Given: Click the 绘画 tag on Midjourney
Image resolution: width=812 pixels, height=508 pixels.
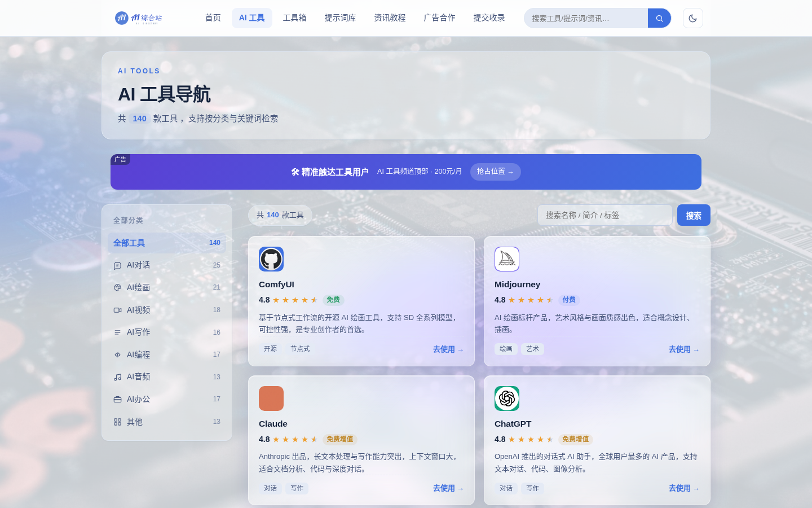Looking at the screenshot, I should [506, 349].
